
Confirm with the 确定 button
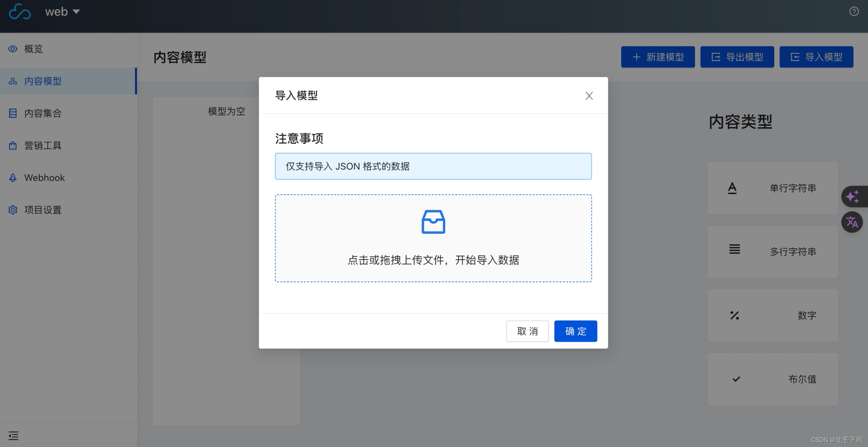point(575,331)
